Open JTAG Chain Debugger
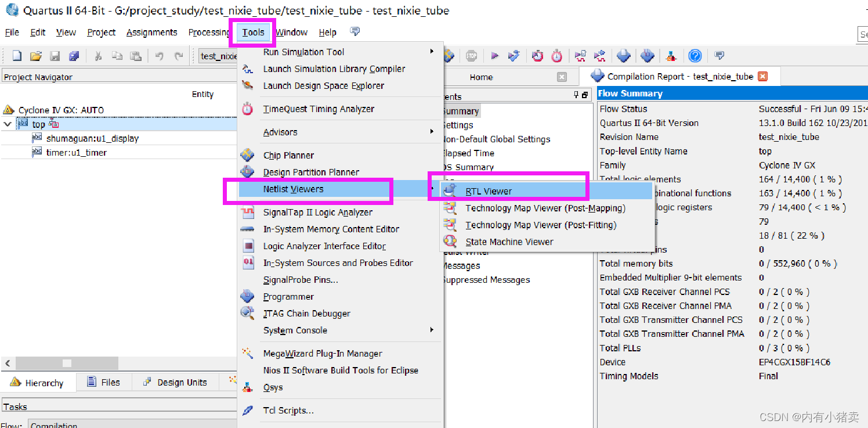Viewport: 868px width, 428px height. point(341,313)
